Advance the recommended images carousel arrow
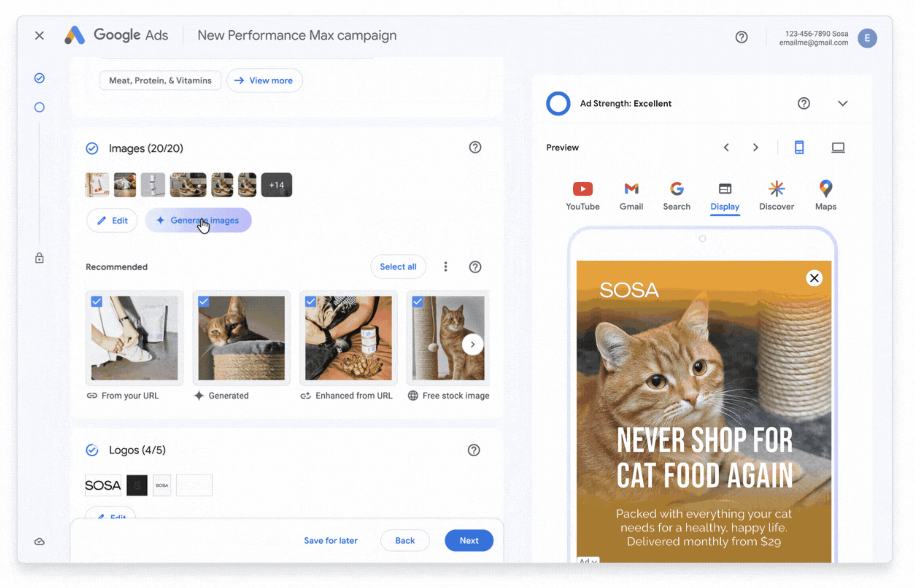 [x=472, y=344]
